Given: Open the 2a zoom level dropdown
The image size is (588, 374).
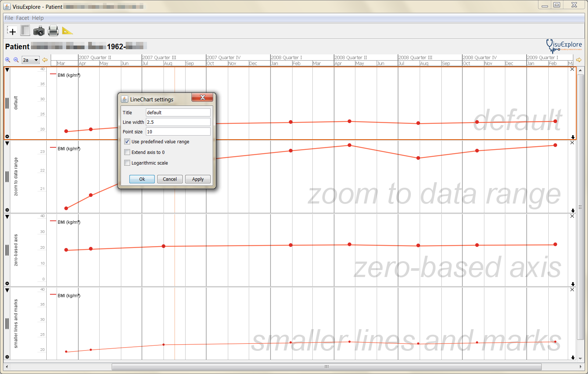Looking at the screenshot, I should [31, 60].
